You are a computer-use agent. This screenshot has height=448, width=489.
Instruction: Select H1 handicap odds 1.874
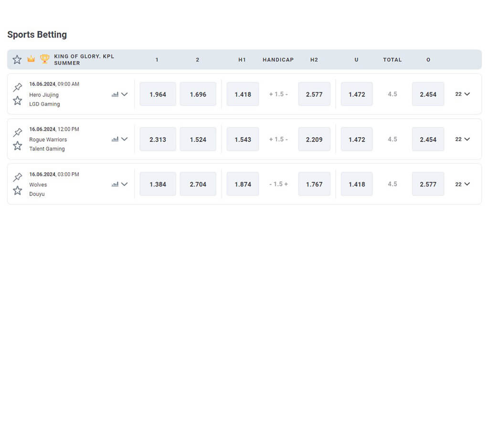(243, 184)
